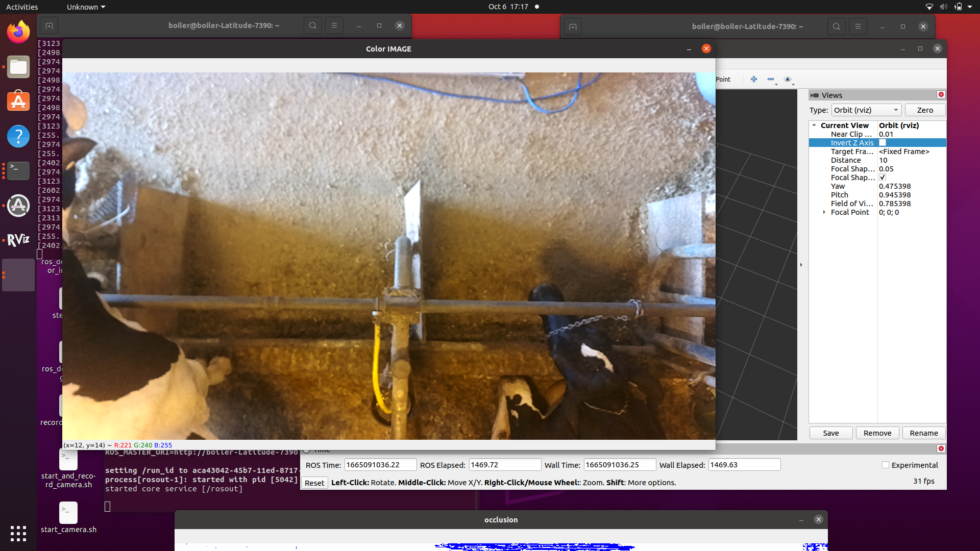Uncheck the Focal Shape Fixed Size checkbox
This screenshot has height=551, width=980.
[883, 178]
